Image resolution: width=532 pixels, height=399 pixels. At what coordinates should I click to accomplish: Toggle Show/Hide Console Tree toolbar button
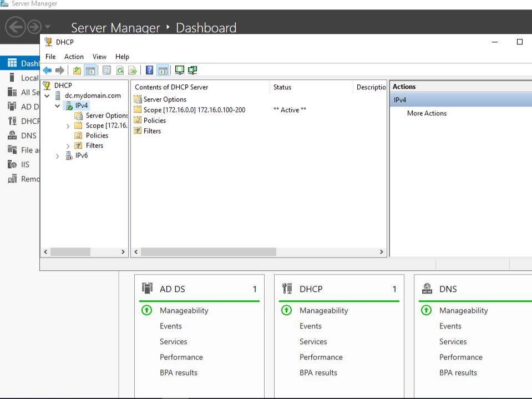[x=90, y=70]
